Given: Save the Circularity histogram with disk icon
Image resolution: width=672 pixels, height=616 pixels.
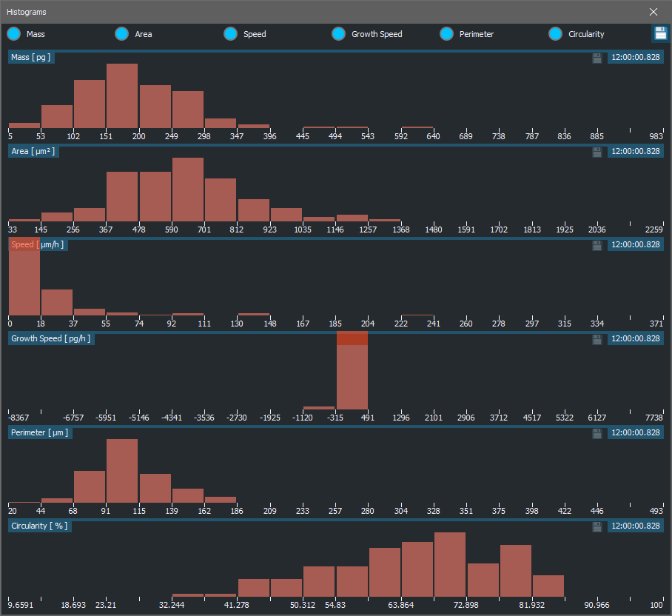Looking at the screenshot, I should tap(597, 526).
